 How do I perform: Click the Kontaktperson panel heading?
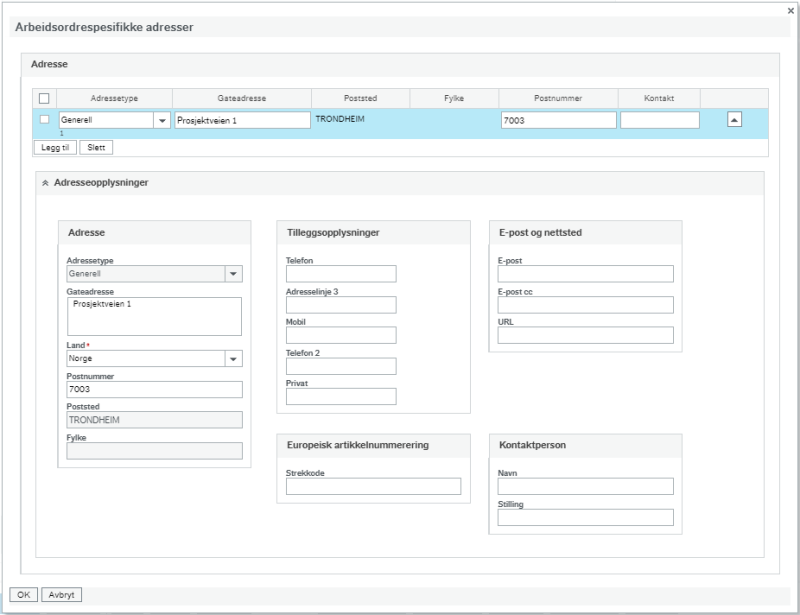532,445
